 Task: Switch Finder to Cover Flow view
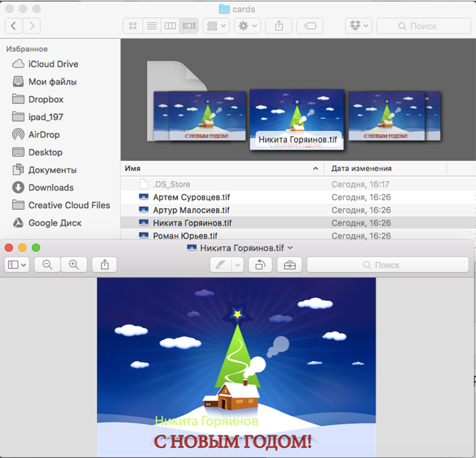(x=189, y=26)
